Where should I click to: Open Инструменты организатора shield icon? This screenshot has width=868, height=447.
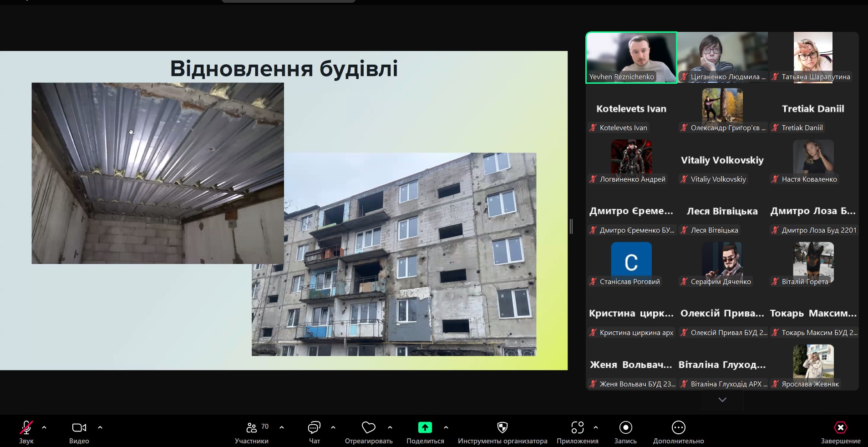tap(503, 427)
